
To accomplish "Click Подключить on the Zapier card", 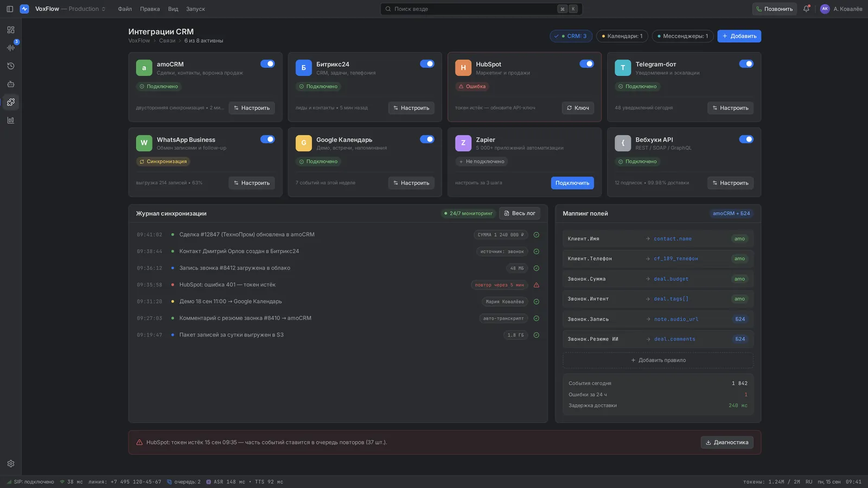I will point(572,183).
